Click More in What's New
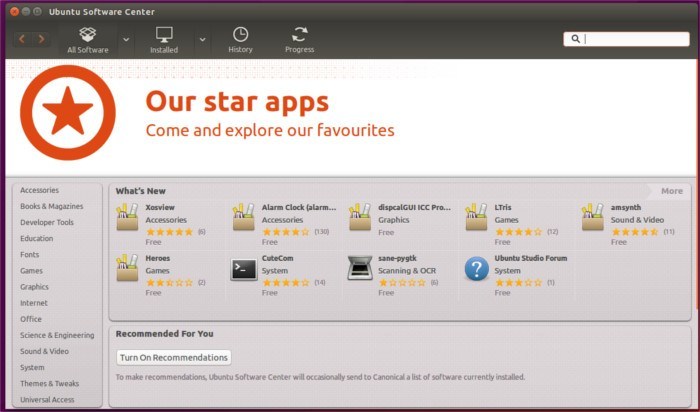700x412 pixels. coord(671,191)
